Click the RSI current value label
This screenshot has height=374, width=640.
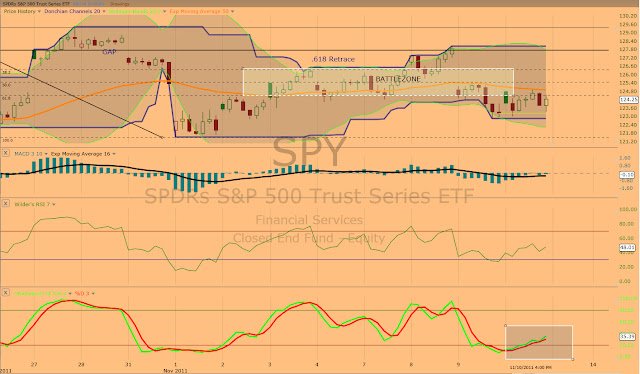pyautogui.click(x=627, y=247)
